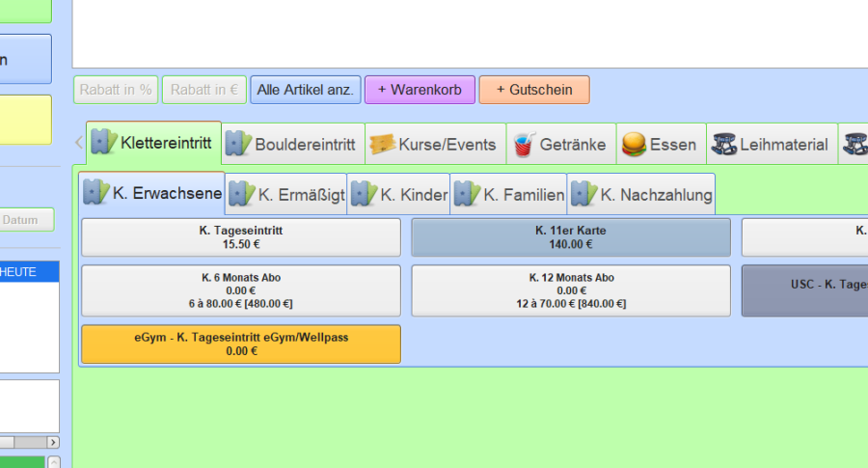Click the + Gutschein button
Image resolution: width=868 pixels, height=468 pixels.
click(534, 90)
